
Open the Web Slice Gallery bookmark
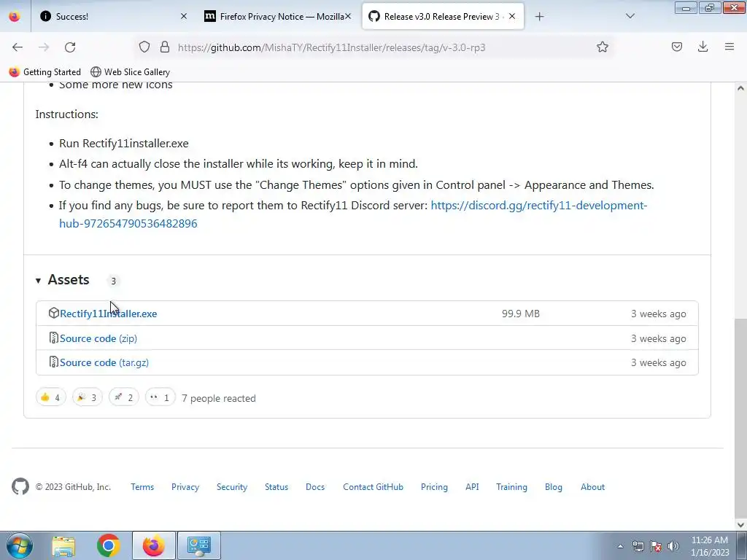pos(131,72)
